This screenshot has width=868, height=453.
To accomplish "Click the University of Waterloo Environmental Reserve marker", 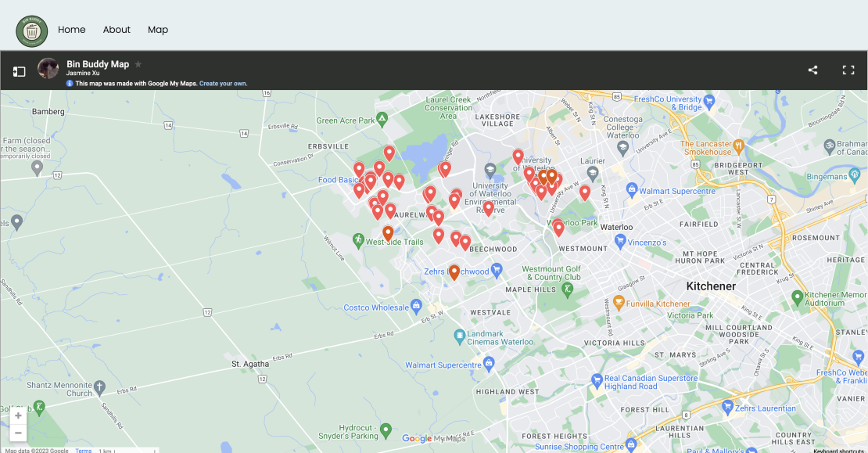I will tap(490, 170).
